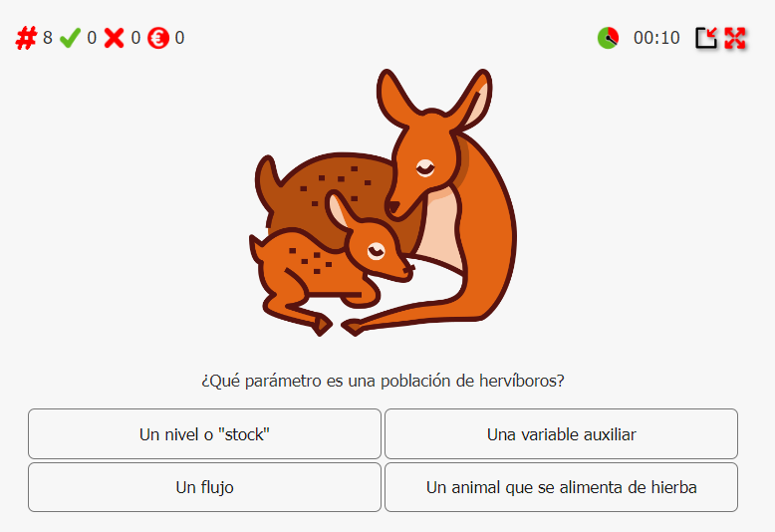Click the 00:10 countdown timer text
The height and width of the screenshot is (532, 775).
coord(656,38)
